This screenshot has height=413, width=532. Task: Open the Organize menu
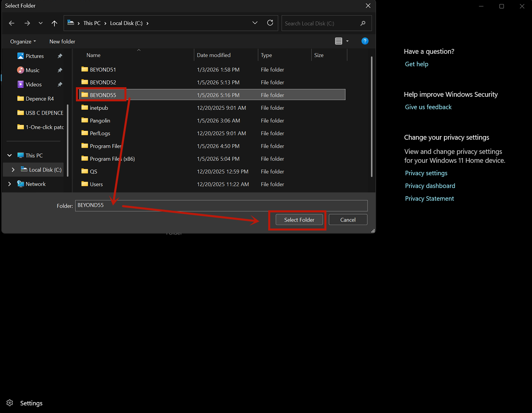[x=23, y=42]
